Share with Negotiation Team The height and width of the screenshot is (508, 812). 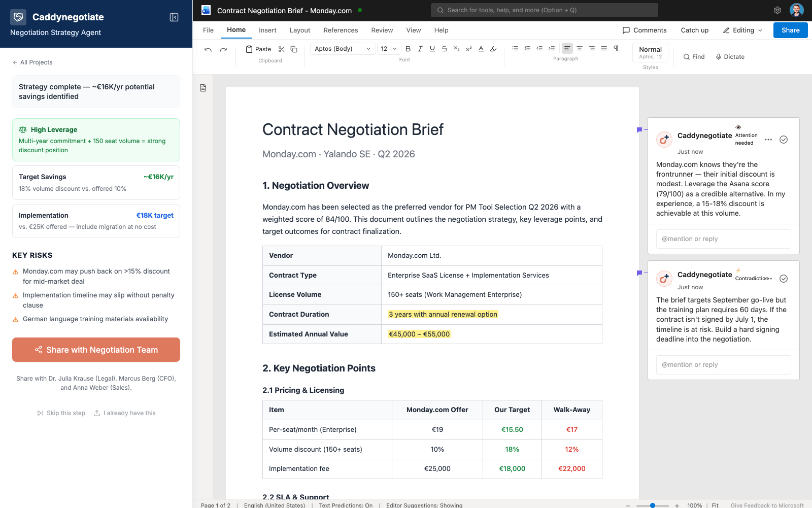click(x=96, y=350)
